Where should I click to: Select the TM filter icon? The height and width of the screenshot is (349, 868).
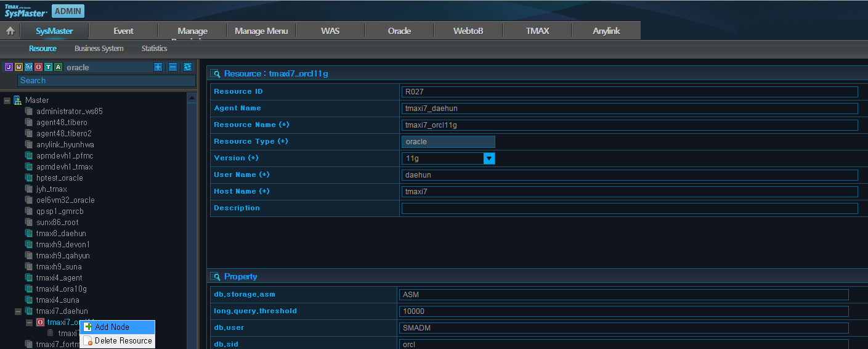pos(28,67)
